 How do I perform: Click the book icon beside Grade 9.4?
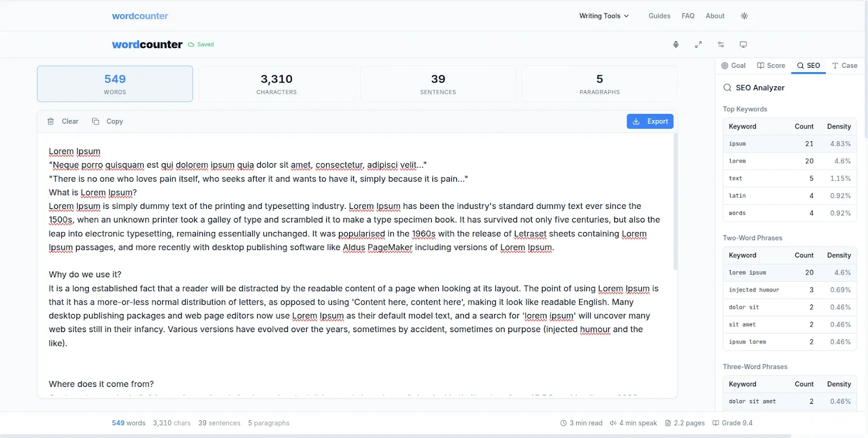click(x=716, y=423)
